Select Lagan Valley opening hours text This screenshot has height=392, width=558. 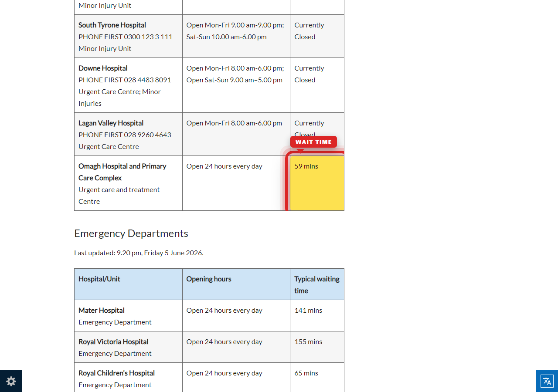tap(234, 123)
